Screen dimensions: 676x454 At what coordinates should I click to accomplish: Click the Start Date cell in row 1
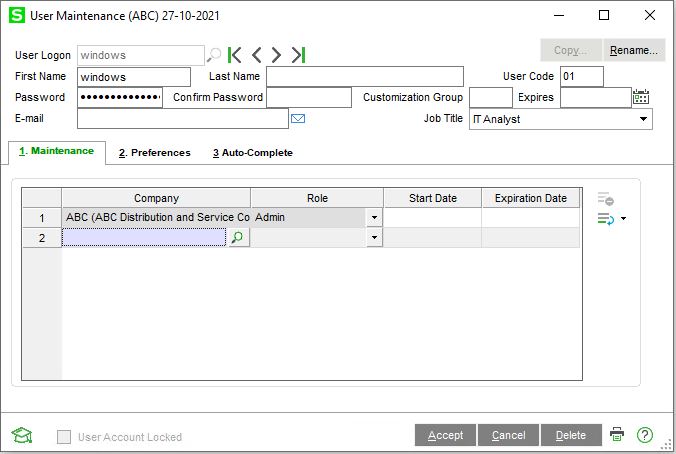coord(432,217)
